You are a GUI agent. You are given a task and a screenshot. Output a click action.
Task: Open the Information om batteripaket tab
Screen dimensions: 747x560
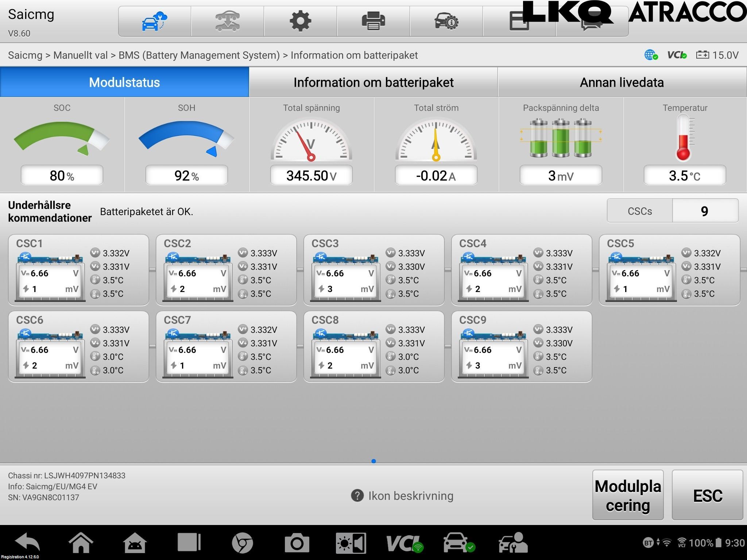[x=373, y=82]
